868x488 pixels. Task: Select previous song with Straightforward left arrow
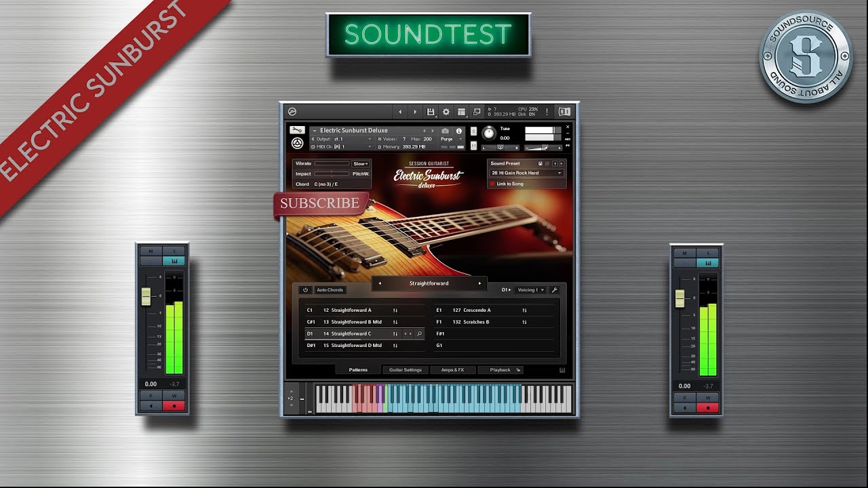[x=380, y=283]
